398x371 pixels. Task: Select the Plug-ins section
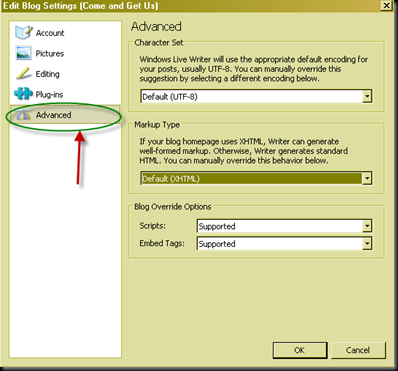[65, 94]
